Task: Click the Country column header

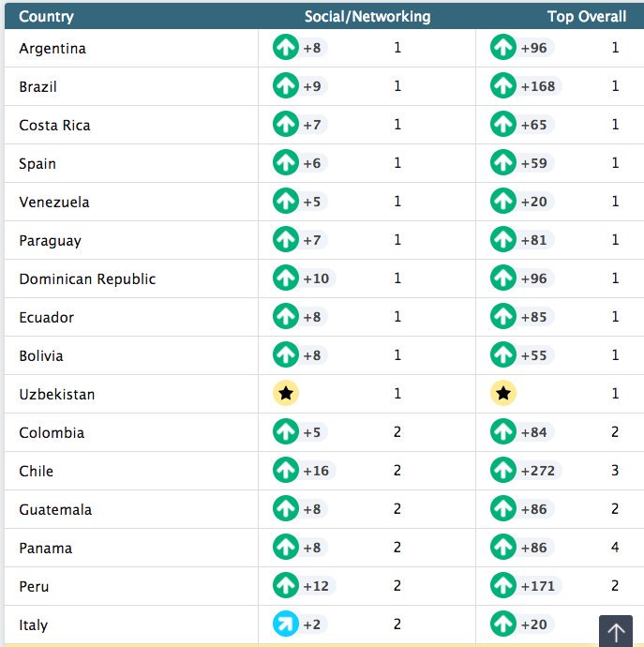Action: click(x=46, y=16)
